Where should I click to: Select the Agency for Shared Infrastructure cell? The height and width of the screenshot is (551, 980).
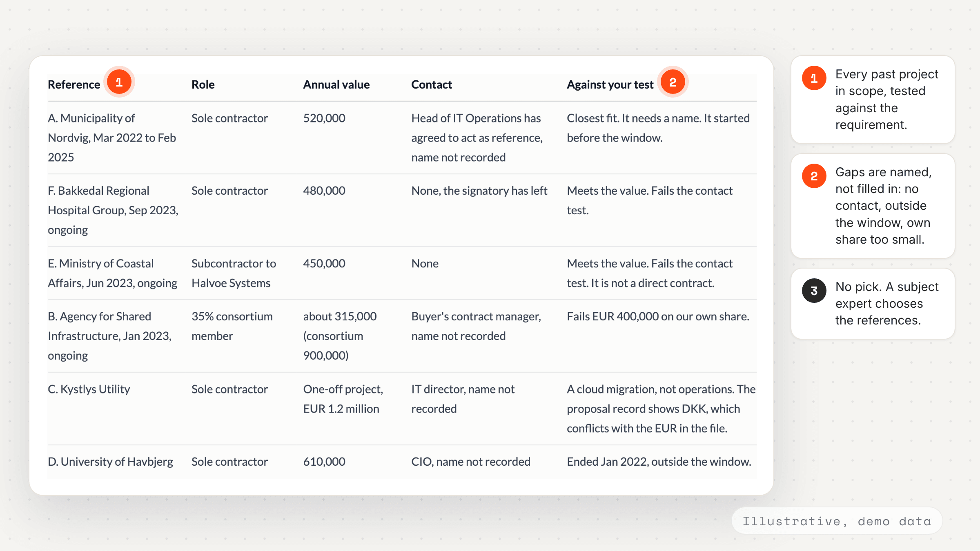click(x=110, y=336)
